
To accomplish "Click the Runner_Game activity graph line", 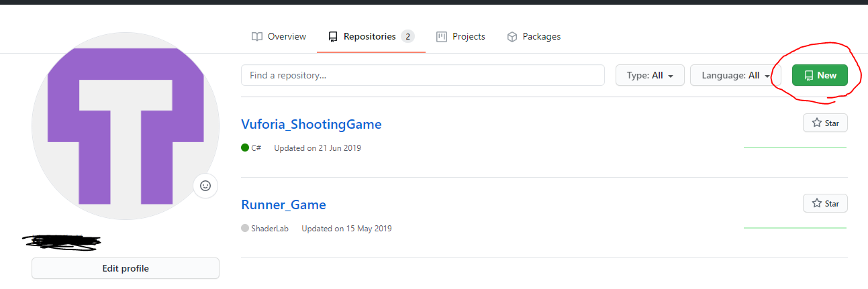I will (x=795, y=227).
